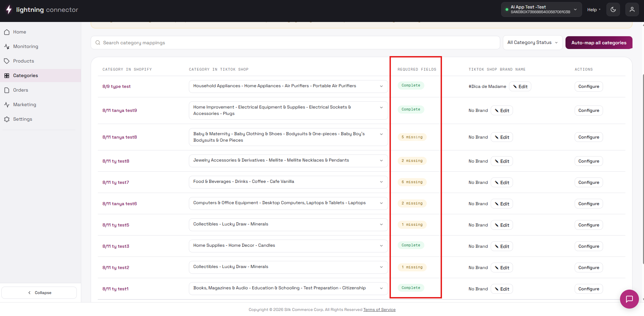Click the 5 missing status badge
Image resolution: width=644 pixels, height=316 pixels.
412,137
